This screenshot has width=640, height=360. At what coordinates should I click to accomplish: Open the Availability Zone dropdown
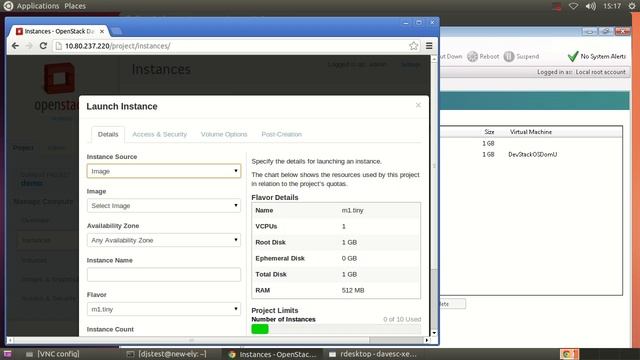click(164, 240)
